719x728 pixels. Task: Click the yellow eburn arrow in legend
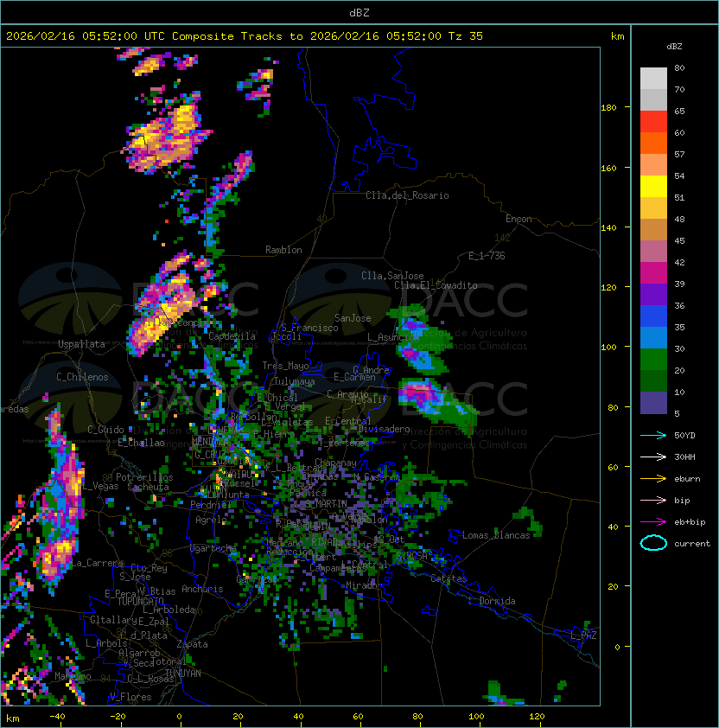click(x=653, y=479)
